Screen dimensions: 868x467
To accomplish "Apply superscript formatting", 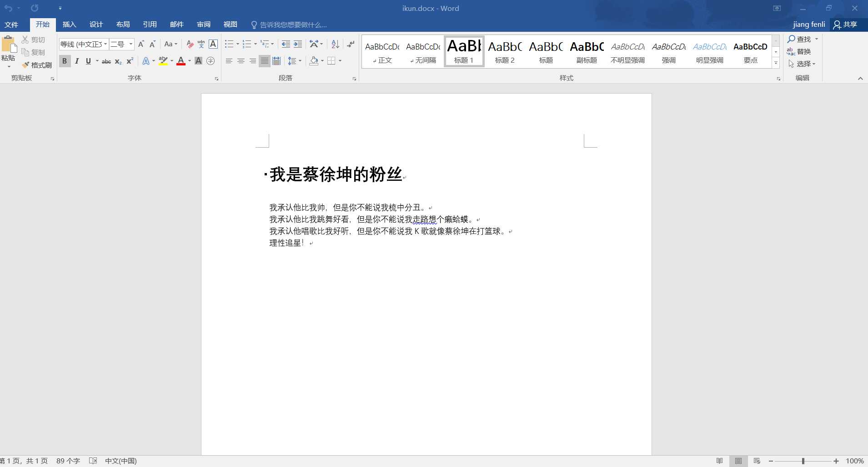I will coord(130,61).
